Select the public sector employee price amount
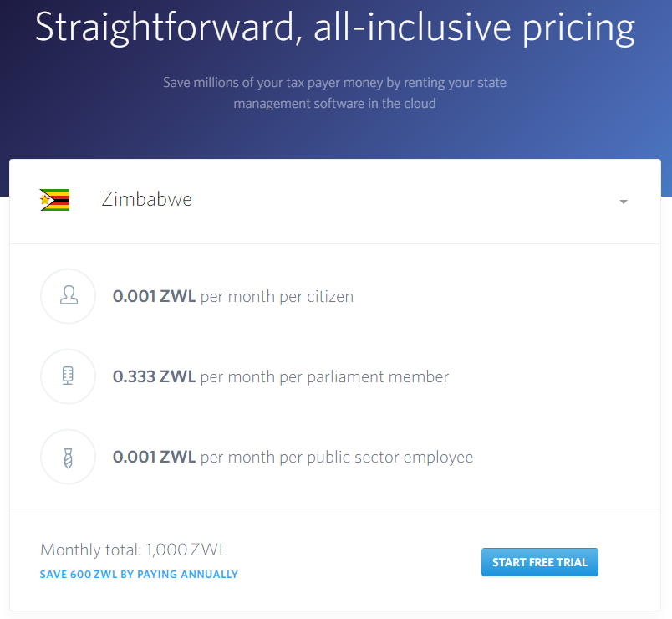Viewport: 672px width, 619px height. (154, 457)
